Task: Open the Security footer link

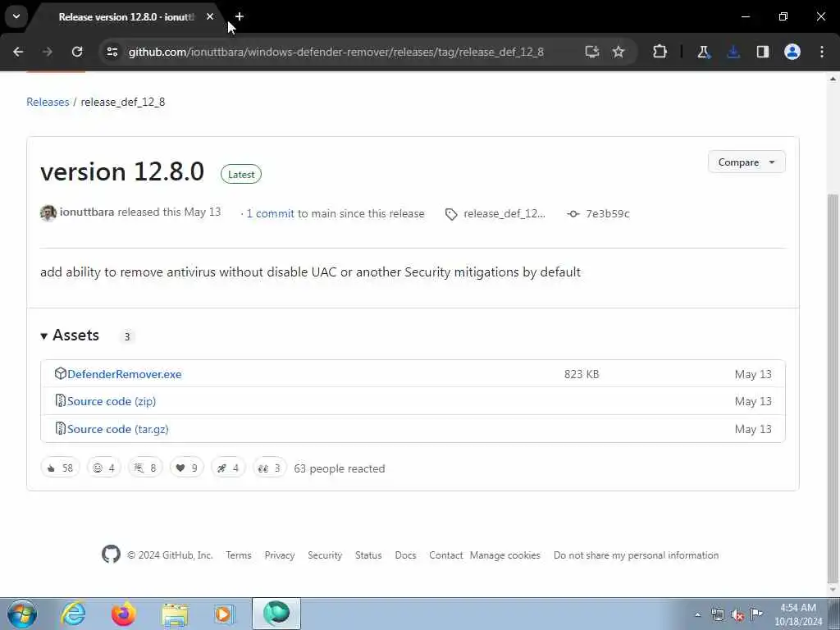Action: click(325, 555)
